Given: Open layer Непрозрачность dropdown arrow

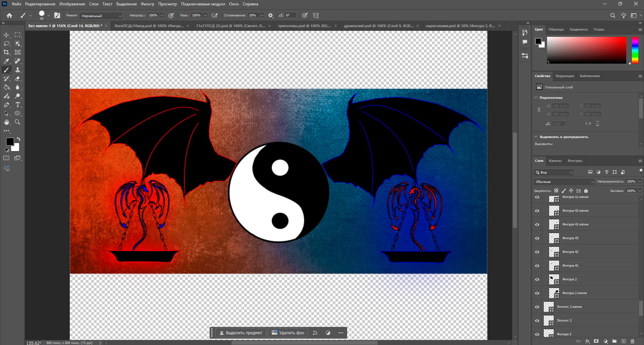Looking at the screenshot, I should [640, 182].
